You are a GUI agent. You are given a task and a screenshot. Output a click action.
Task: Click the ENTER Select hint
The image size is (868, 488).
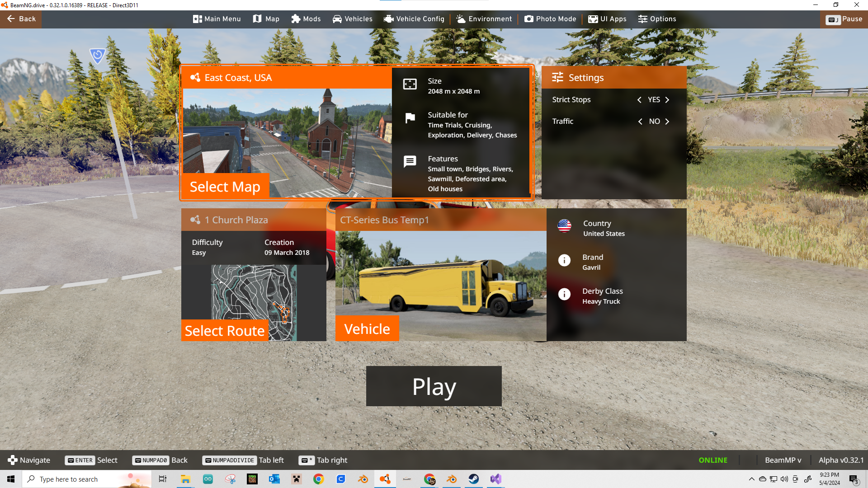pos(91,460)
